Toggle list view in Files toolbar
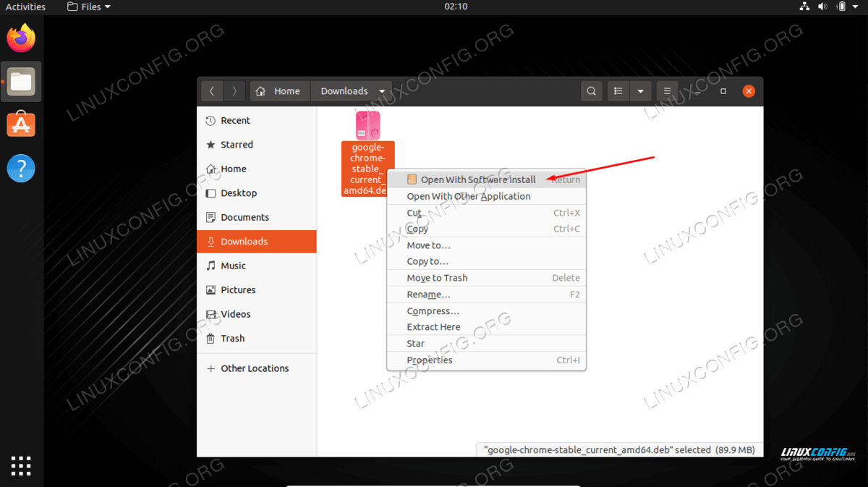Screen dimensions: 868x487 pos(618,91)
